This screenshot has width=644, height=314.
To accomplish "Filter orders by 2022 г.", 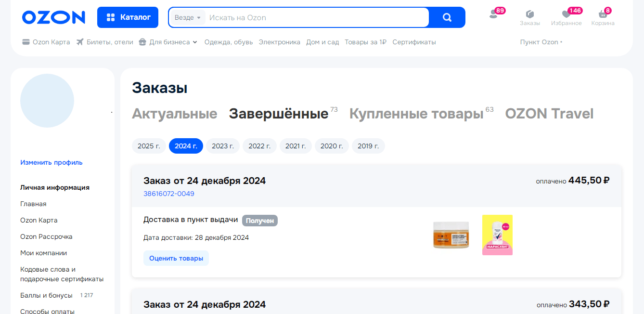I will tap(259, 146).
